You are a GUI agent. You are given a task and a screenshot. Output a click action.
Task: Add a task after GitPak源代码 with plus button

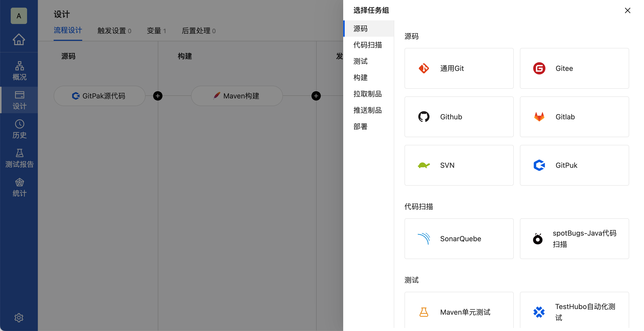tap(158, 96)
